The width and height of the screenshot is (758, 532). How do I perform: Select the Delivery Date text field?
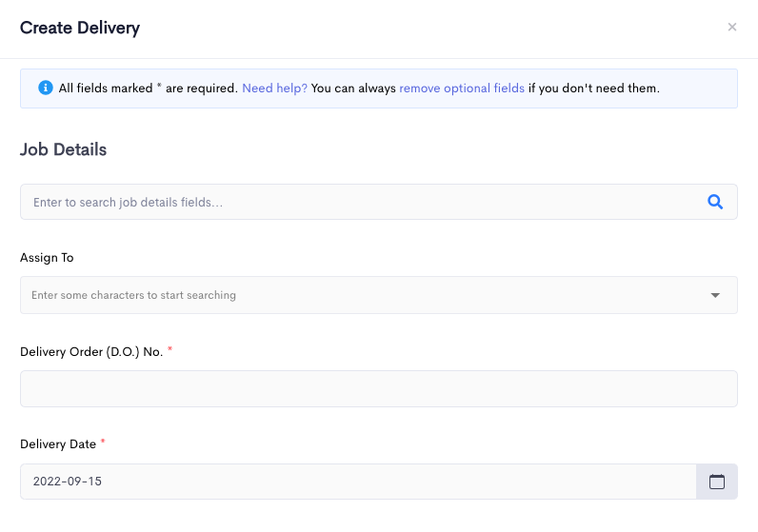click(358, 482)
